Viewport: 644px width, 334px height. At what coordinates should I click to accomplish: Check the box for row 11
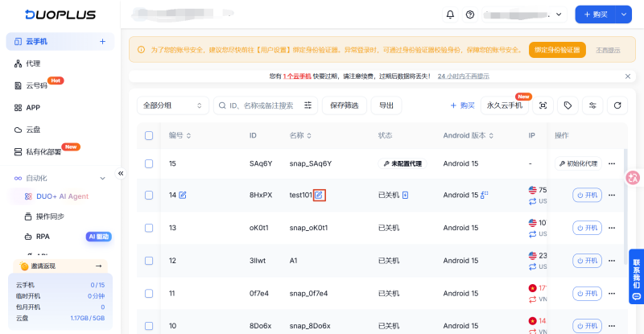149,294
